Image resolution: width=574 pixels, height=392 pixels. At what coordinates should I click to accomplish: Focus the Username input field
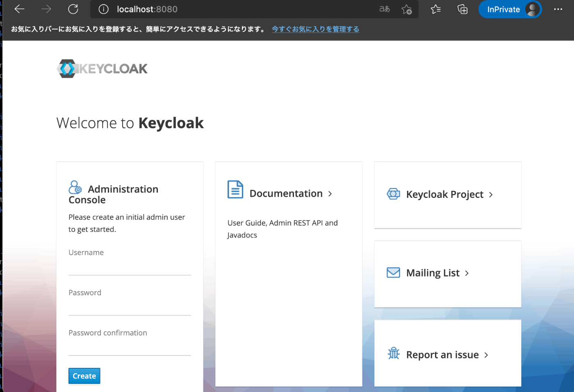(130, 267)
